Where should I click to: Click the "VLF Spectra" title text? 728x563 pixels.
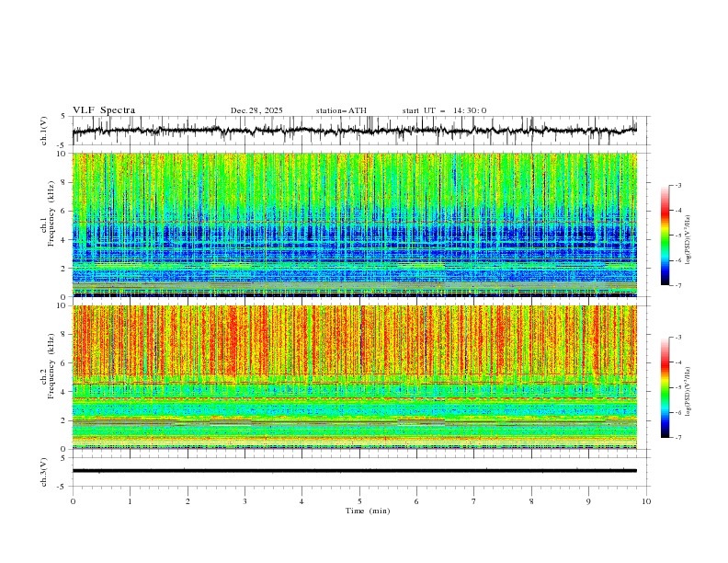tap(104, 110)
